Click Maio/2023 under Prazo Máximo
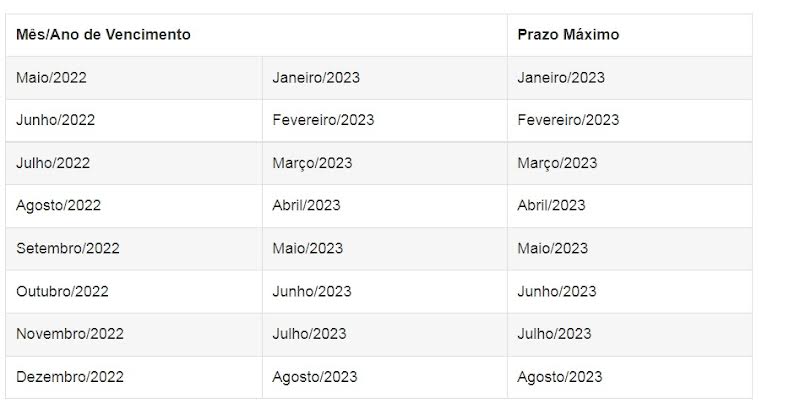The width and height of the screenshot is (800, 415). [x=553, y=248]
